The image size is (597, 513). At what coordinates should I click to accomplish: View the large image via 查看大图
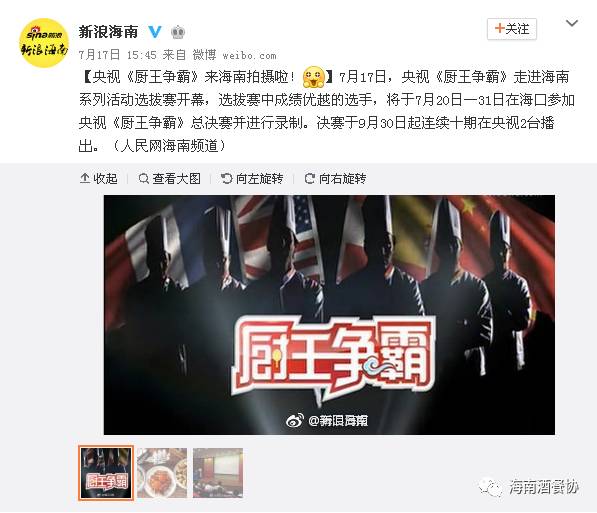169,178
